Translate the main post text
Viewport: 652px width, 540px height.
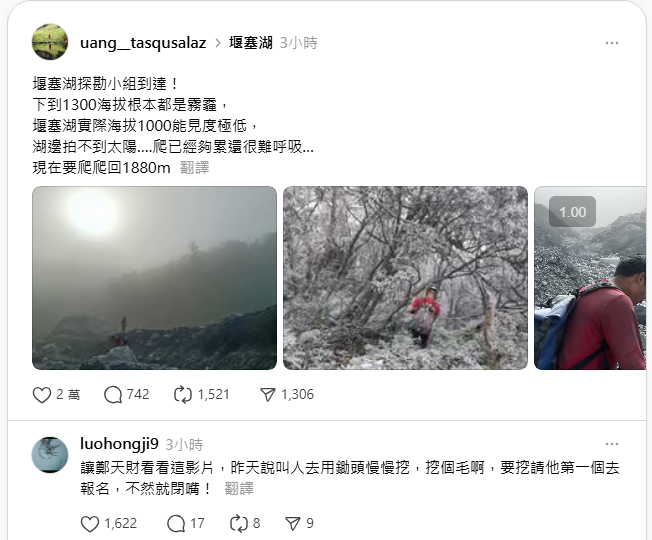point(195,168)
